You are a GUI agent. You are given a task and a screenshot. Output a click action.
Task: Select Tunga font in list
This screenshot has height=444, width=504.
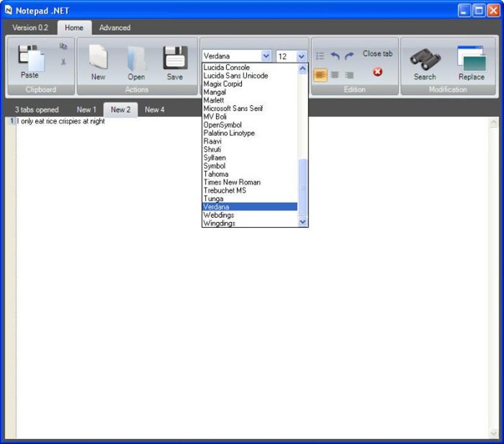(x=250, y=198)
